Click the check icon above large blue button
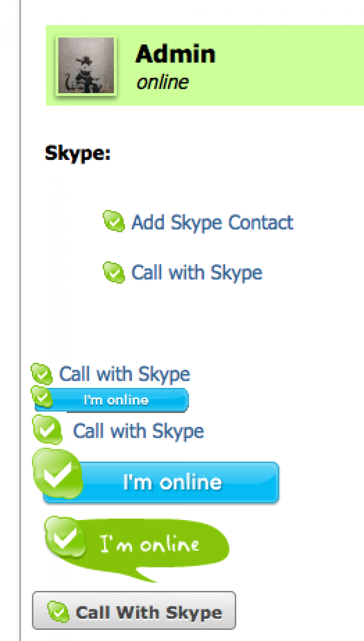This screenshot has height=641, width=364. click(47, 430)
